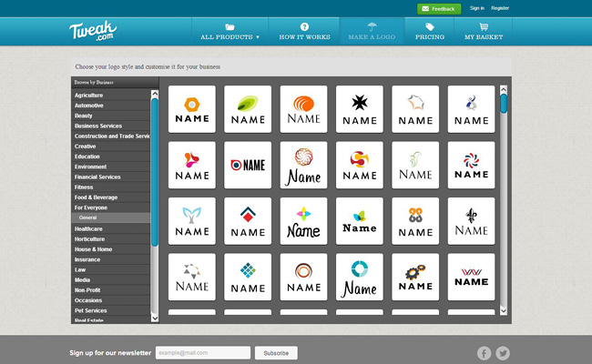This screenshot has height=364, width=592.
Task: Open the Facebook page icon
Action: pos(484,353)
